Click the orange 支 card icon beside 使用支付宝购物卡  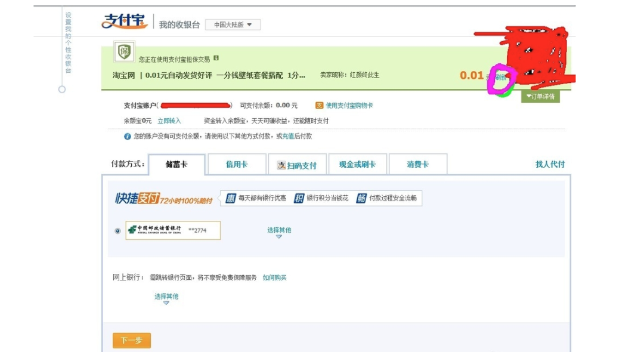[320, 105]
